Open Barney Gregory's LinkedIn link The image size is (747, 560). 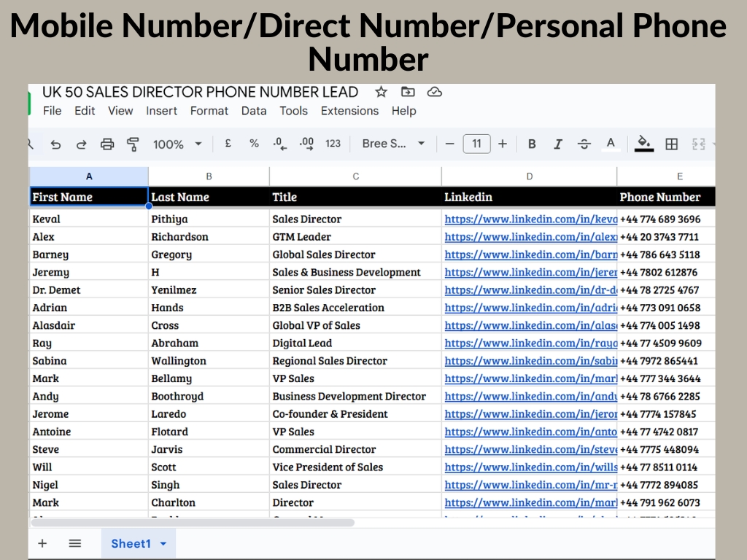531,254
